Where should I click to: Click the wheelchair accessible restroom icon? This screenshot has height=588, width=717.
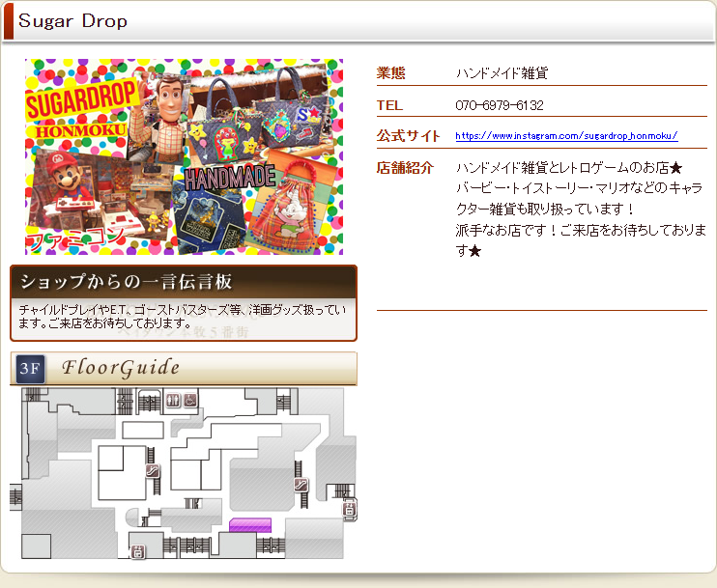[190, 400]
